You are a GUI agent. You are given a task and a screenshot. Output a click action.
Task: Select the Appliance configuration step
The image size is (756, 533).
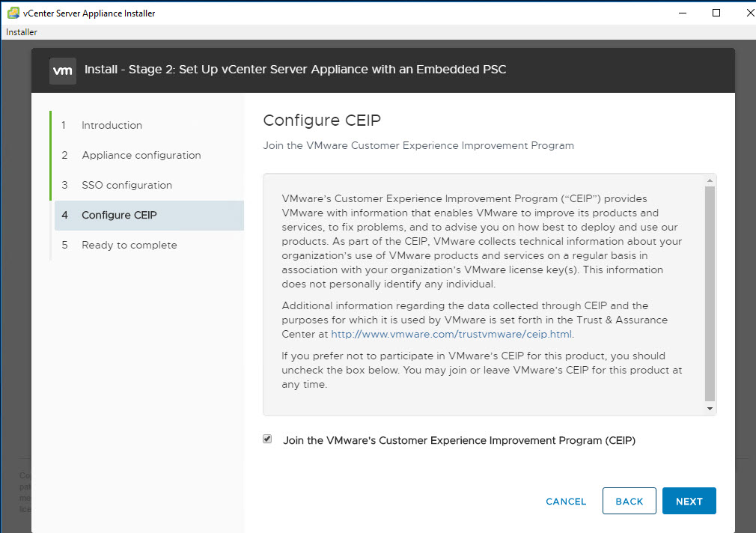click(141, 155)
